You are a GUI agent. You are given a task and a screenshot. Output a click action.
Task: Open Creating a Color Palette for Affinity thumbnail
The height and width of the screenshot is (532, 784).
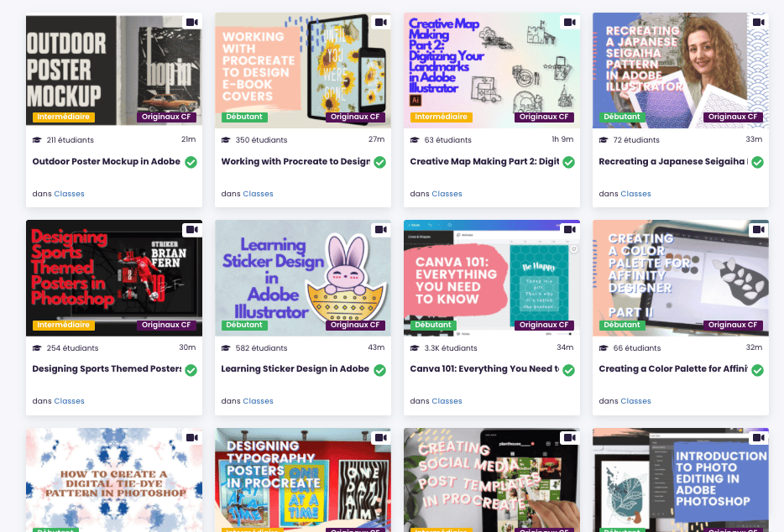(x=681, y=278)
